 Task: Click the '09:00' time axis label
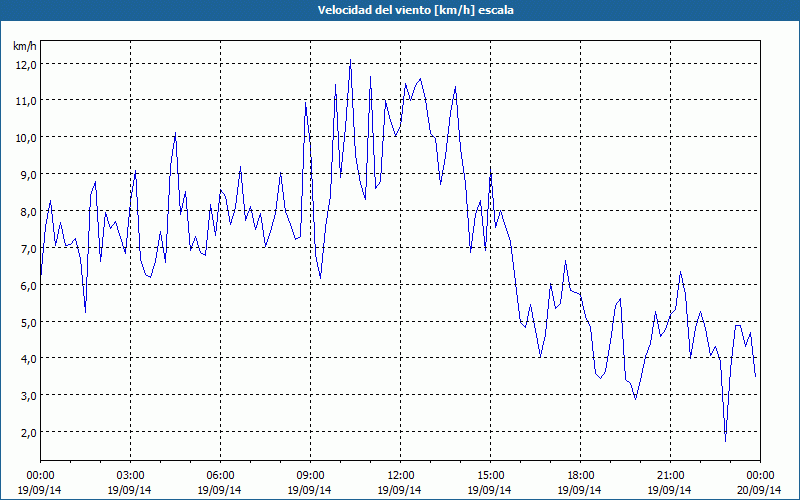[310, 476]
